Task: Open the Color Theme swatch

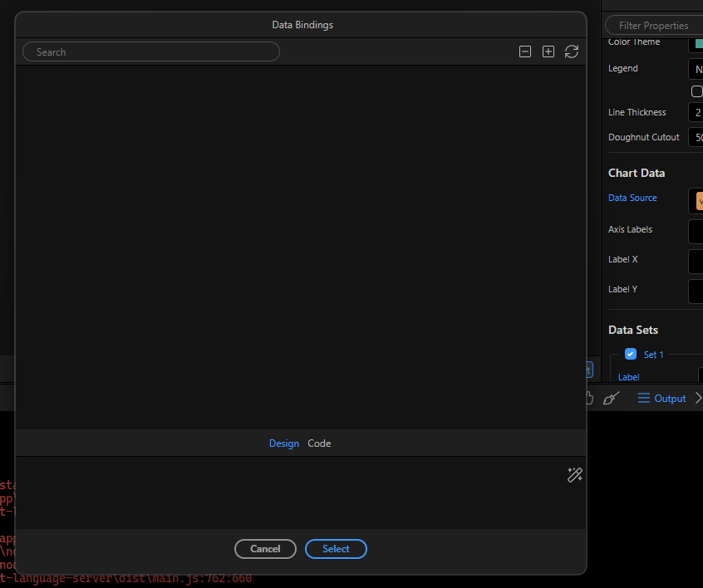Action: [696, 42]
